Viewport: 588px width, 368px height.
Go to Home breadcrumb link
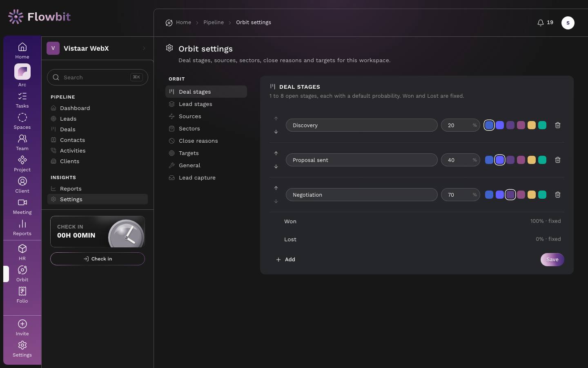(184, 22)
